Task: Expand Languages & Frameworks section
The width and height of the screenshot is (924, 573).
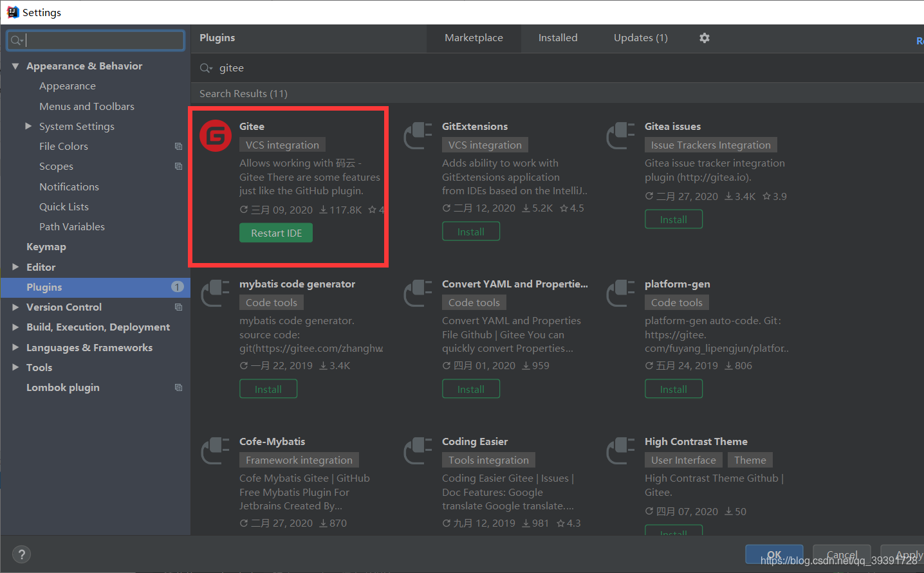Action: click(15, 347)
